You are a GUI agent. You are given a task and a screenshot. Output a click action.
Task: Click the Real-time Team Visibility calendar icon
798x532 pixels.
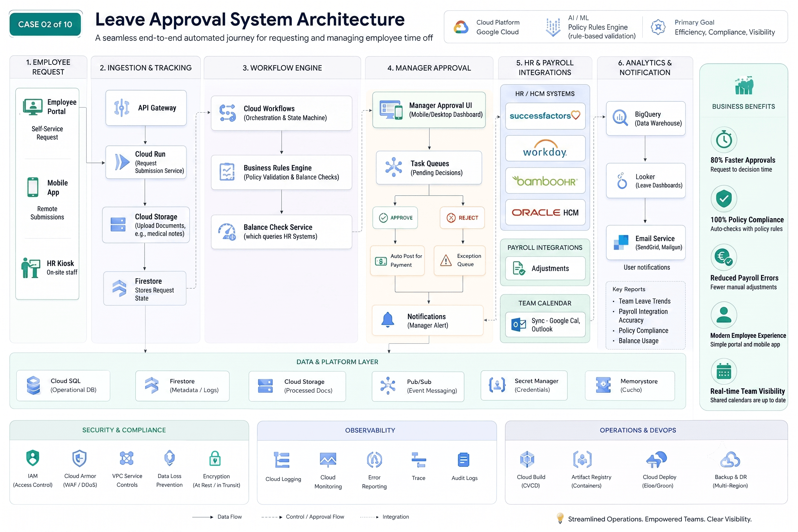pos(724,371)
